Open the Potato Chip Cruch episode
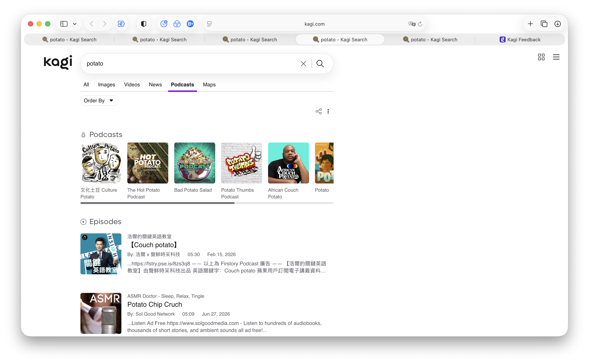 155,304
